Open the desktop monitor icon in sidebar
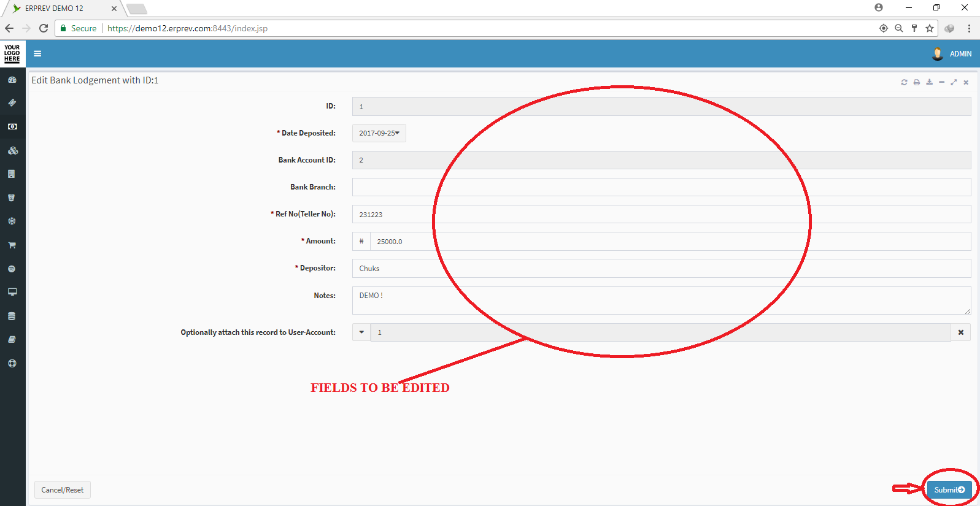The image size is (980, 506). coord(12,292)
